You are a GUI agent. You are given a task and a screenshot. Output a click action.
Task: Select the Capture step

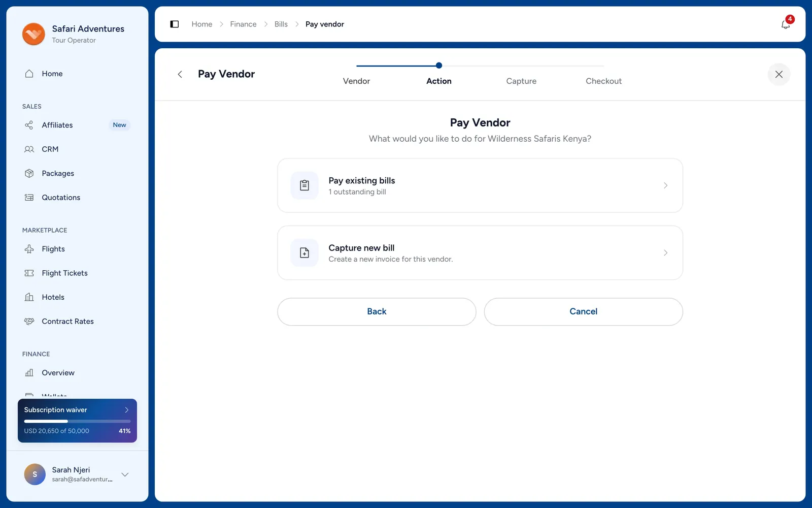coord(521,81)
